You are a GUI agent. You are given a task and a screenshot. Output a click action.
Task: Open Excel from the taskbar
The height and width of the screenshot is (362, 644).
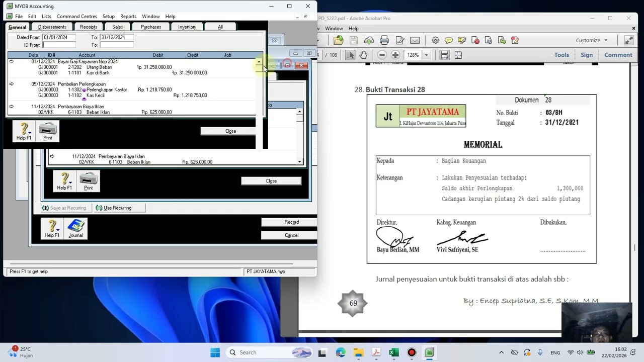pyautogui.click(x=393, y=352)
